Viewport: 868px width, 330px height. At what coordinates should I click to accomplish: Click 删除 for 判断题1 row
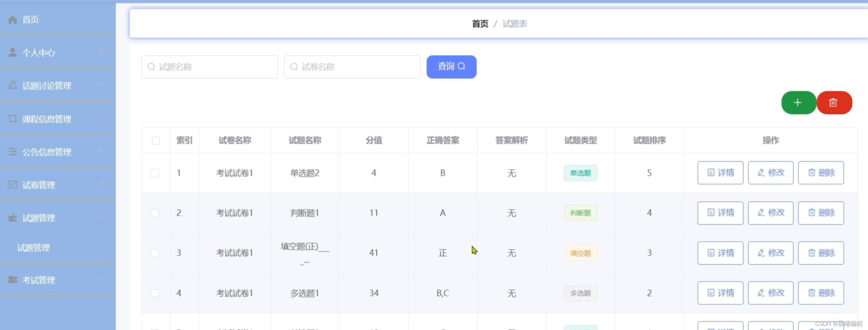pyautogui.click(x=821, y=213)
